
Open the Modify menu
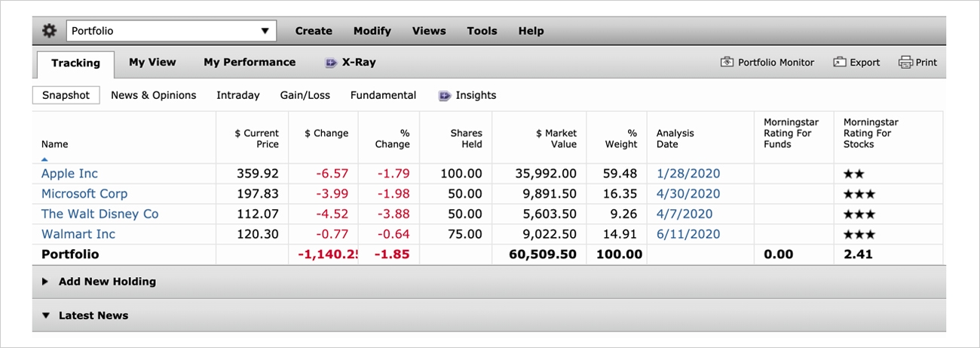point(372,31)
